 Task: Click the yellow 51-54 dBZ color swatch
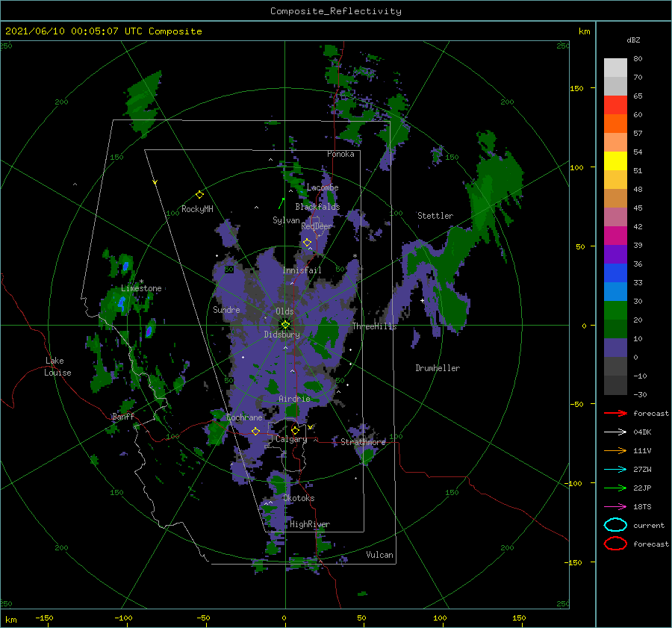(x=615, y=161)
